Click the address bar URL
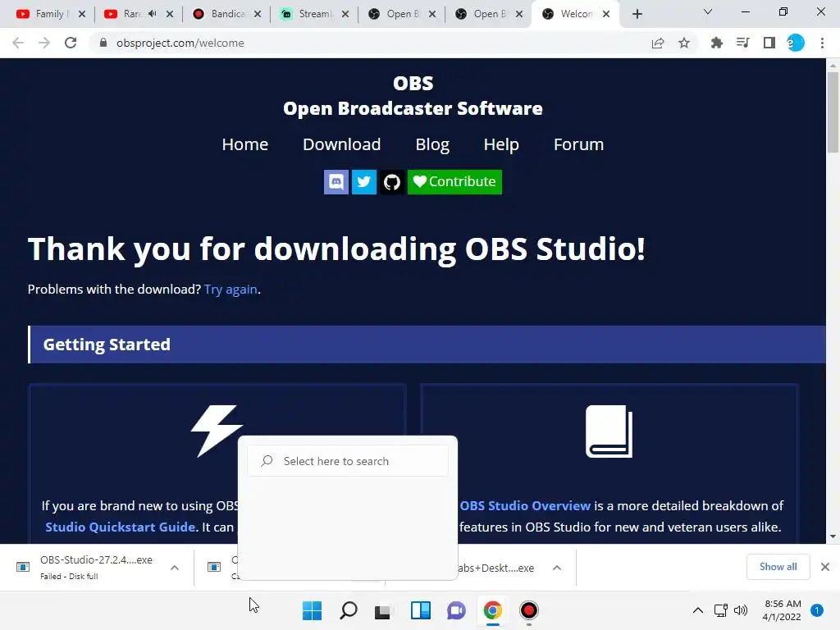The height and width of the screenshot is (630, 840). [x=180, y=43]
